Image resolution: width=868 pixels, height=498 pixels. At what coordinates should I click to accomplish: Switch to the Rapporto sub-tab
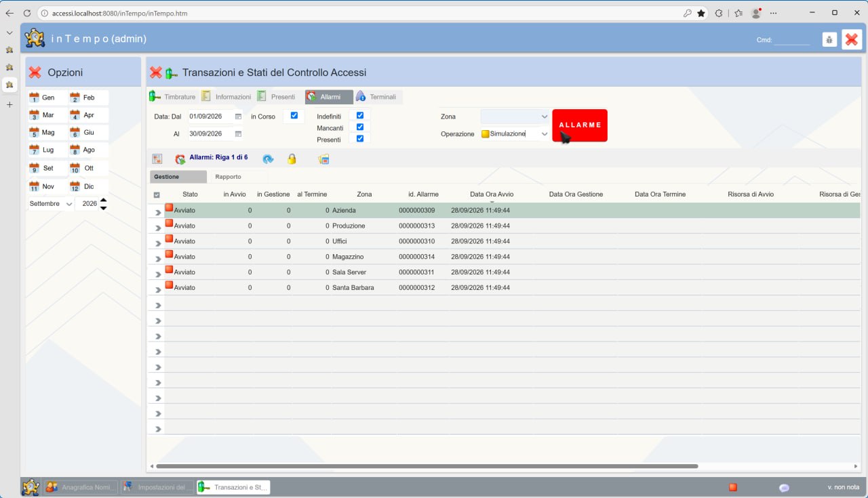(228, 177)
